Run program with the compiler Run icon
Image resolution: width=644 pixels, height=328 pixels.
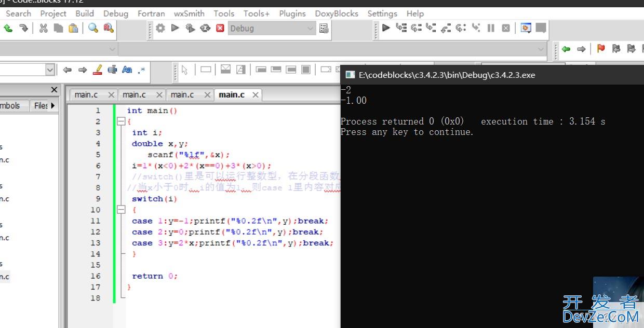click(x=175, y=28)
